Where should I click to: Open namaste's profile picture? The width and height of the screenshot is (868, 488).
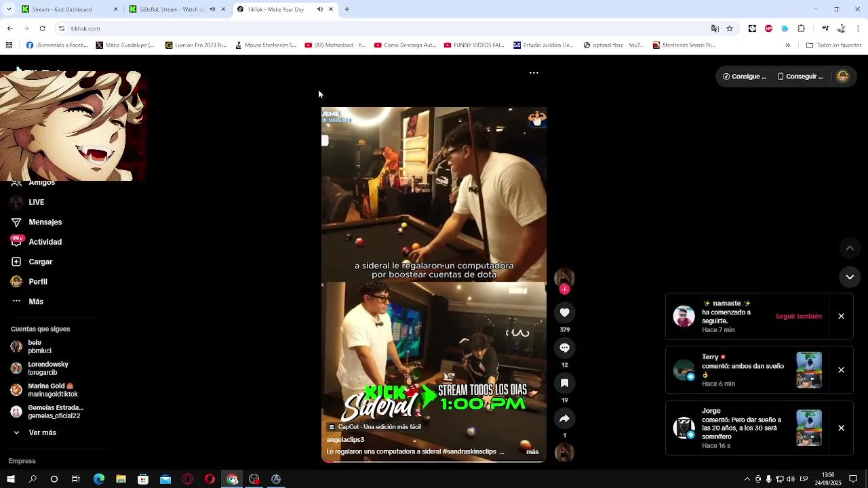pyautogui.click(x=684, y=317)
